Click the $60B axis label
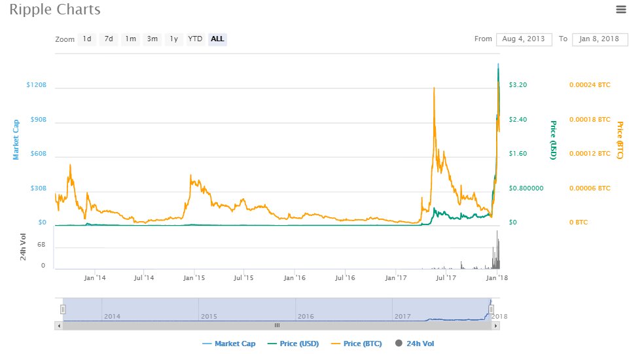Viewport: 644px width, 354px height. 39,154
